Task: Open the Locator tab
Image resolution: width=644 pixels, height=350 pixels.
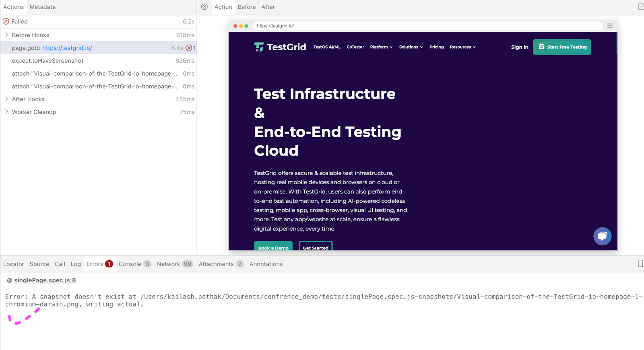Action: coord(14,264)
